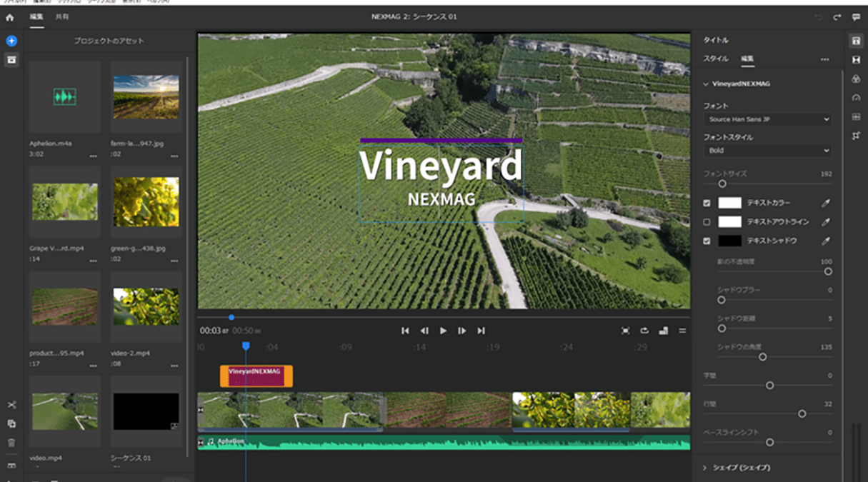Select the Titles panel icon

[x=856, y=41]
